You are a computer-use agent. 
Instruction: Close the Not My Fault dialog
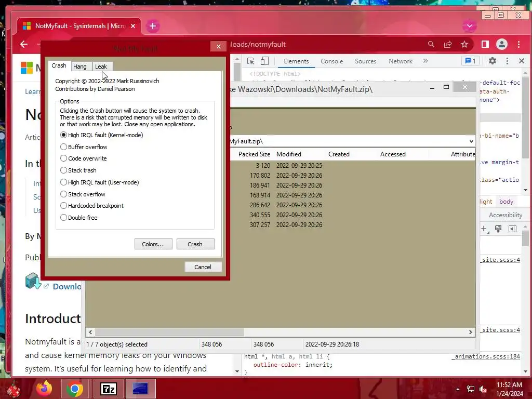219,46
